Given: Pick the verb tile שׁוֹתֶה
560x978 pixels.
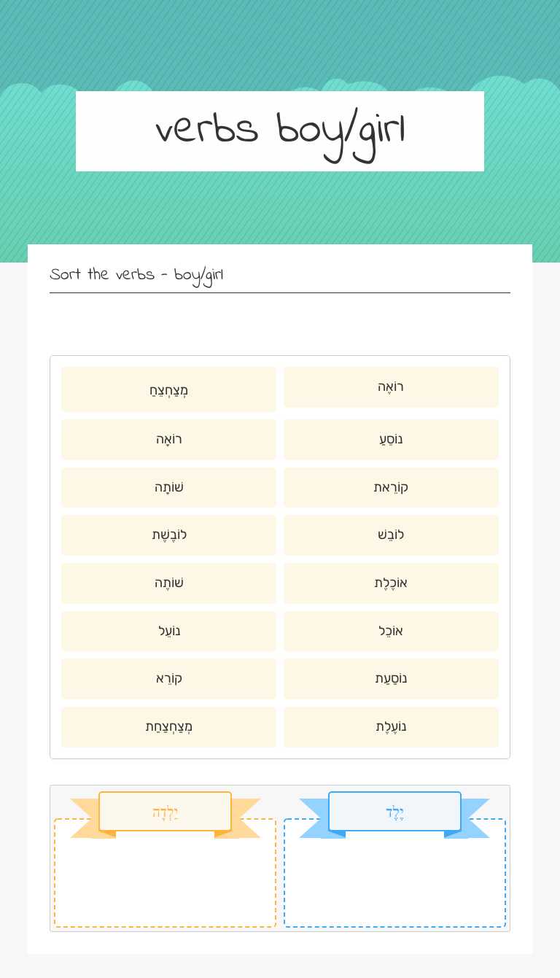Looking at the screenshot, I should [x=168, y=583].
